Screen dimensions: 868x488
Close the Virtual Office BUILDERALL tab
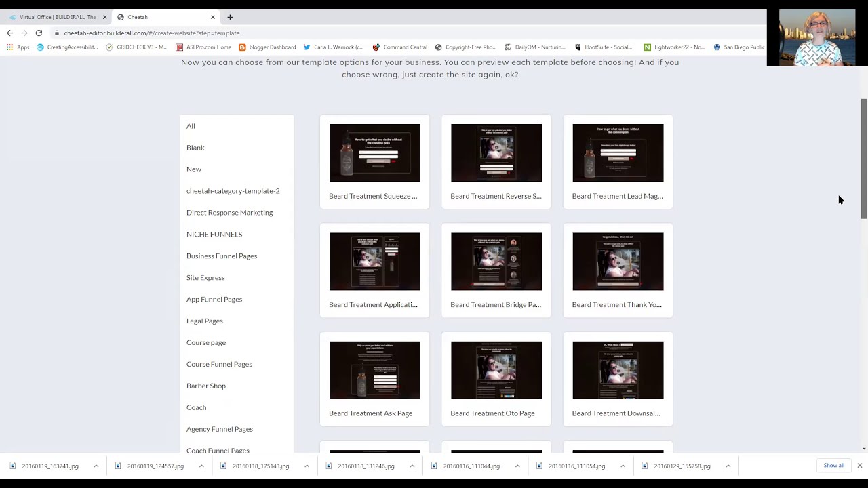104,17
